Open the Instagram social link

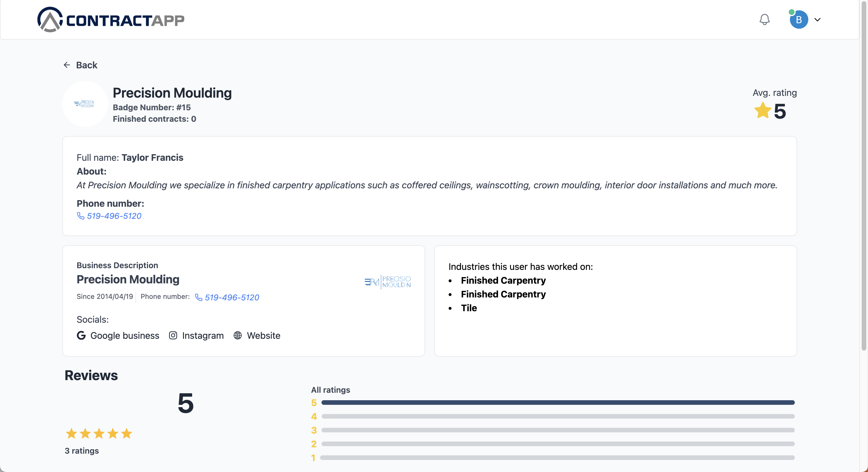(203, 335)
